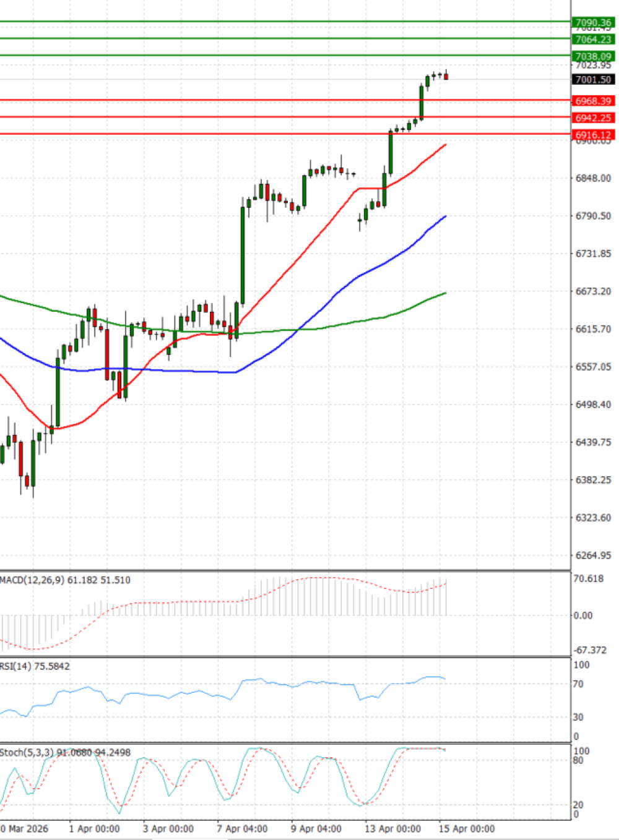Select the 15 Apr 00:00 time label

466,829
